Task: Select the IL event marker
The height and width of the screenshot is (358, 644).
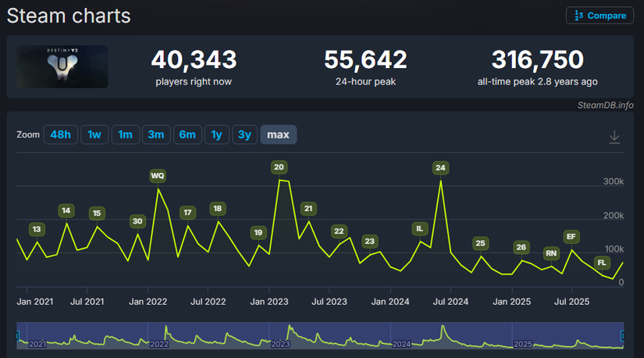Action: pos(419,228)
